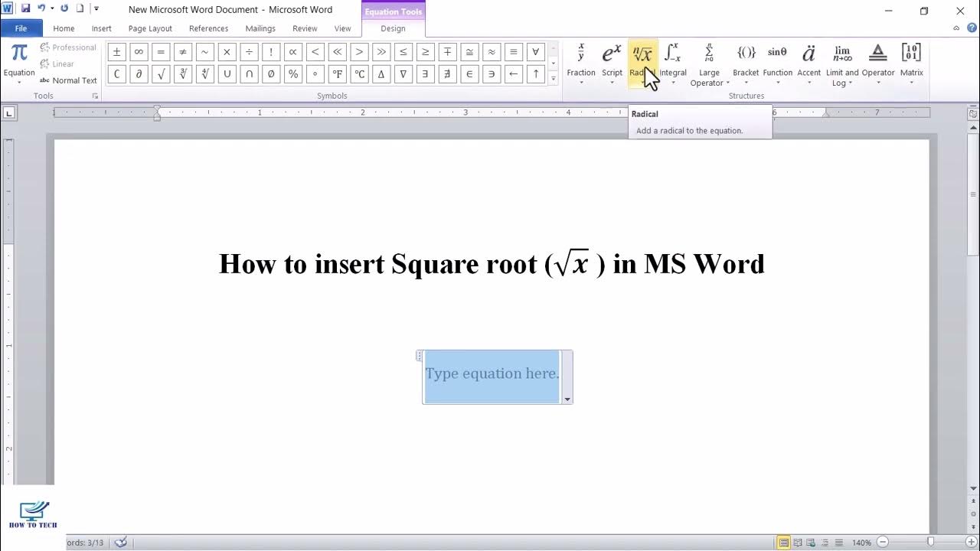Image resolution: width=980 pixels, height=551 pixels.
Task: Insert the plus-minus symbol
Action: [116, 52]
